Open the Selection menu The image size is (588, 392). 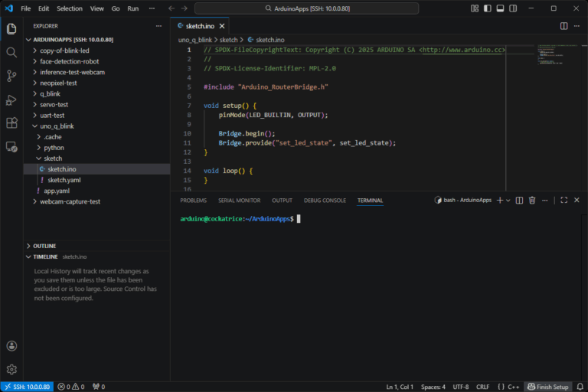70,8
